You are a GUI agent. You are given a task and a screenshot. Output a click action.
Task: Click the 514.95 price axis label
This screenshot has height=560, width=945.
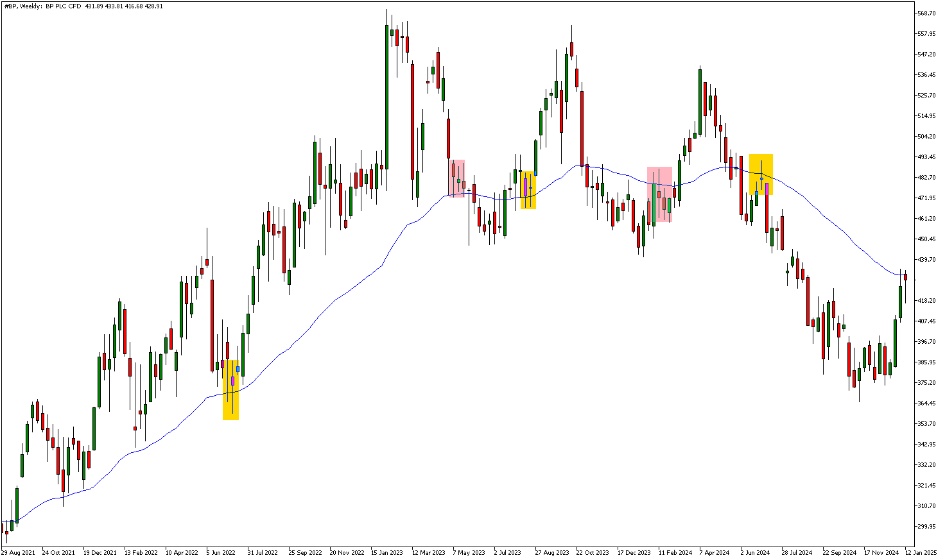click(x=927, y=116)
